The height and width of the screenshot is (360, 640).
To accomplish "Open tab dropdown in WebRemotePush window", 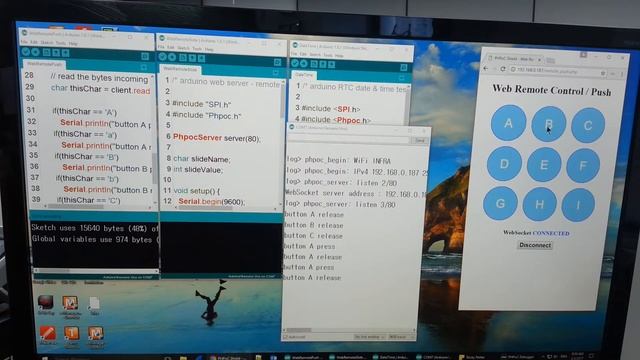I will pyautogui.click(x=144, y=67).
